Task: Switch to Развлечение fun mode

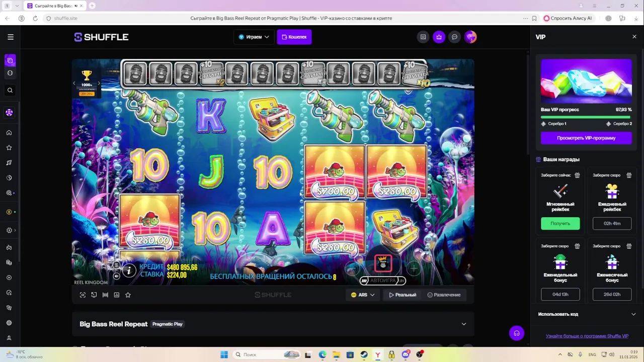Action: click(x=444, y=295)
